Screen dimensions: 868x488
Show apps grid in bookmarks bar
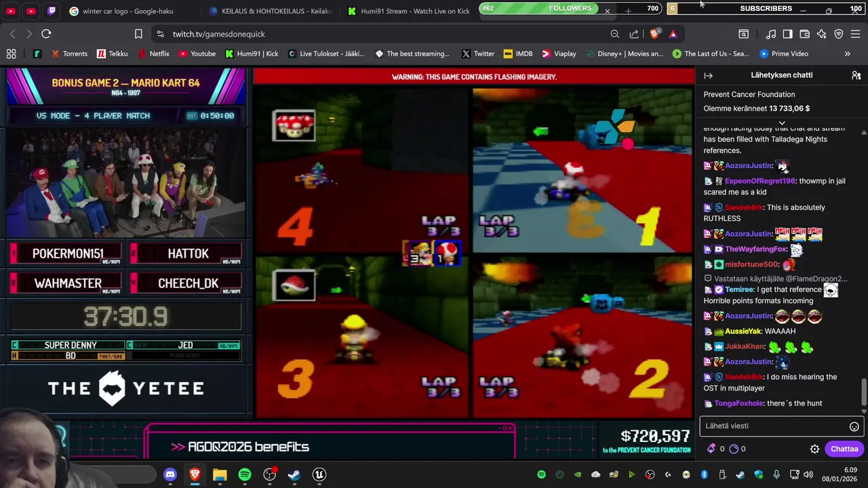pyautogui.click(x=11, y=54)
